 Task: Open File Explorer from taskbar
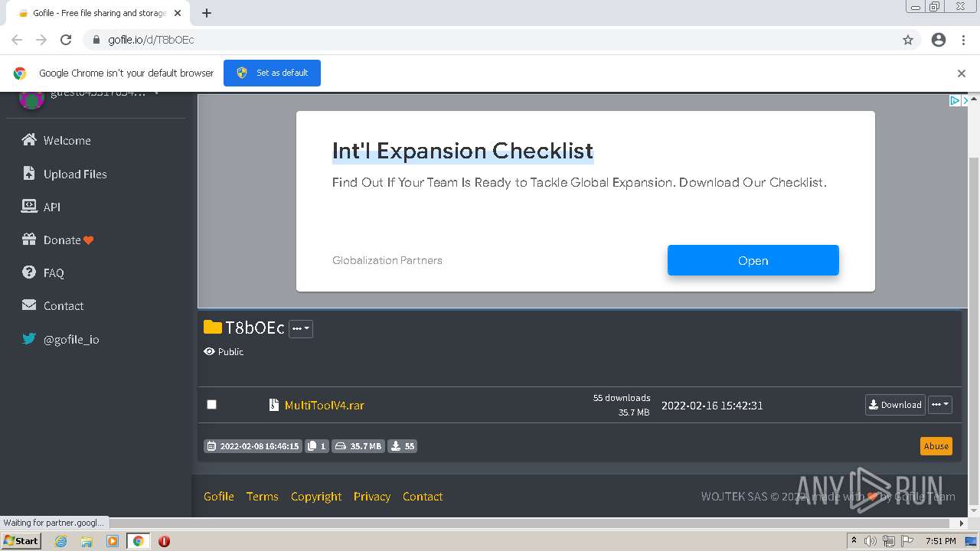pyautogui.click(x=87, y=541)
